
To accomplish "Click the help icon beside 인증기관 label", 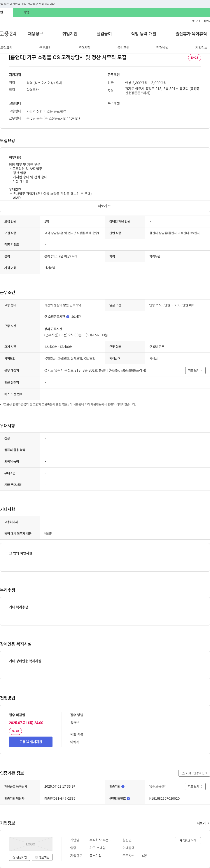I will (x=123, y=787).
